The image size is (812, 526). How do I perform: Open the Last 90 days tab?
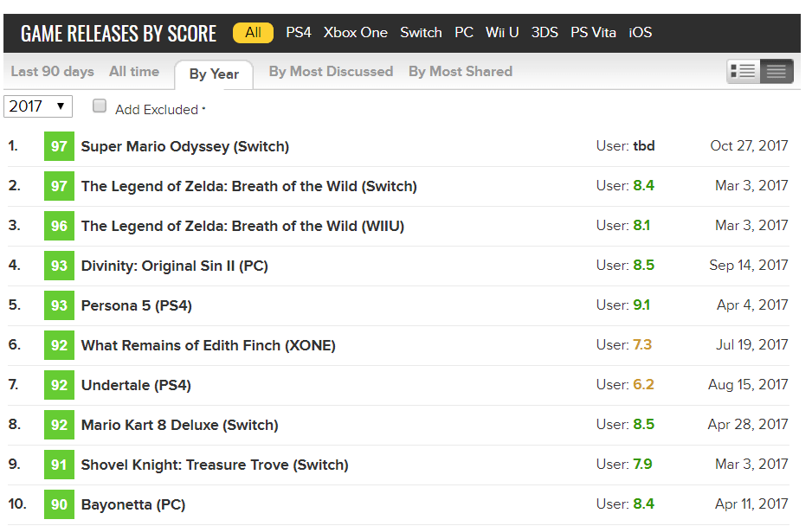click(52, 72)
